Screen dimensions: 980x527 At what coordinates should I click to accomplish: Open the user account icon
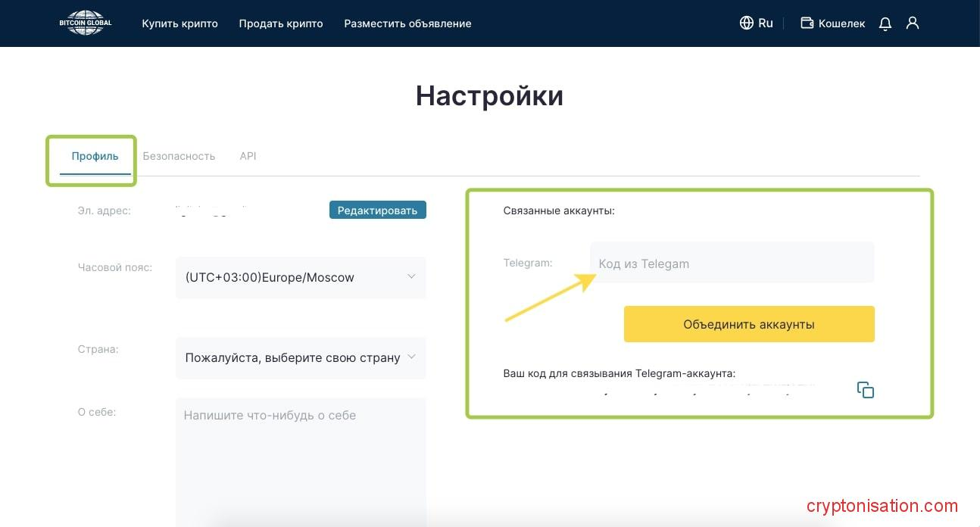(913, 23)
